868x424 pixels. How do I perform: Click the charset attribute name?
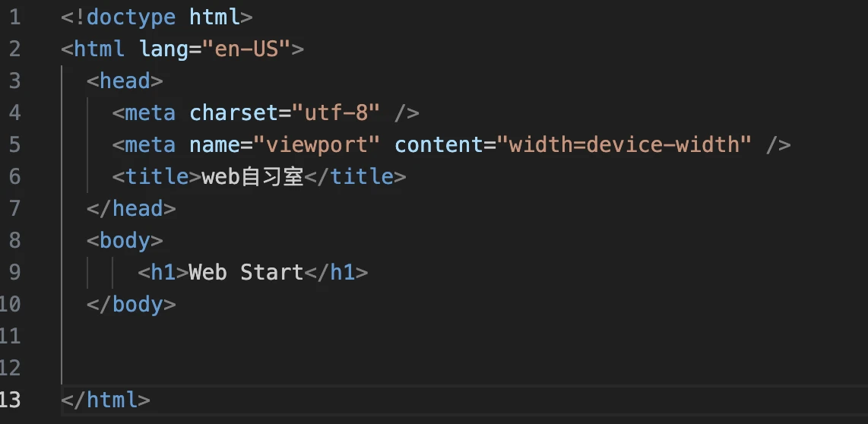point(233,113)
